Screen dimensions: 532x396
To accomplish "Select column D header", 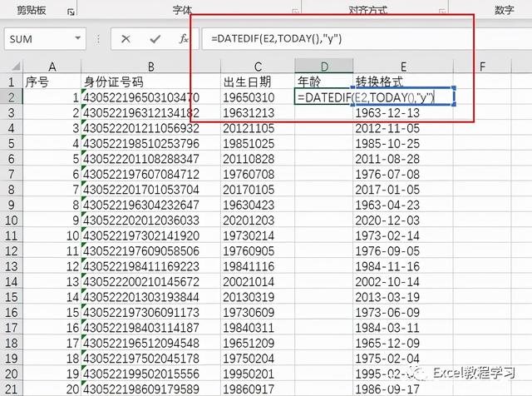I will click(324, 67).
